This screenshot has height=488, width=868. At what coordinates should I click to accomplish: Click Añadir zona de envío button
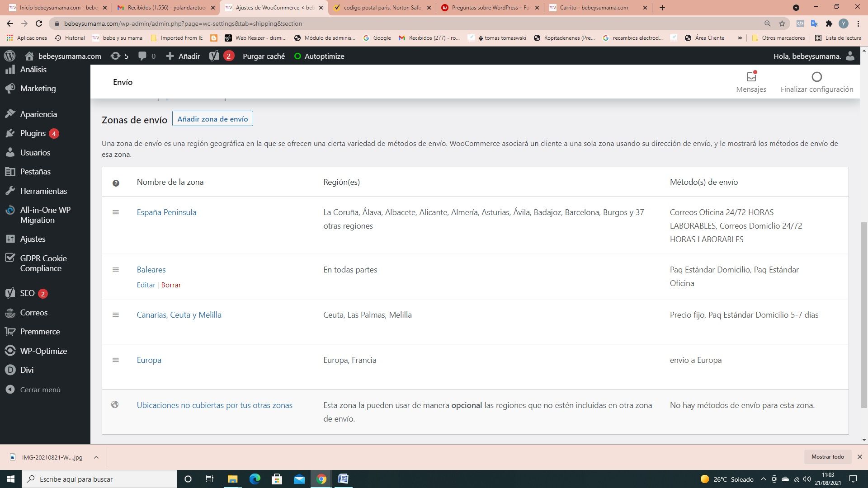212,119
